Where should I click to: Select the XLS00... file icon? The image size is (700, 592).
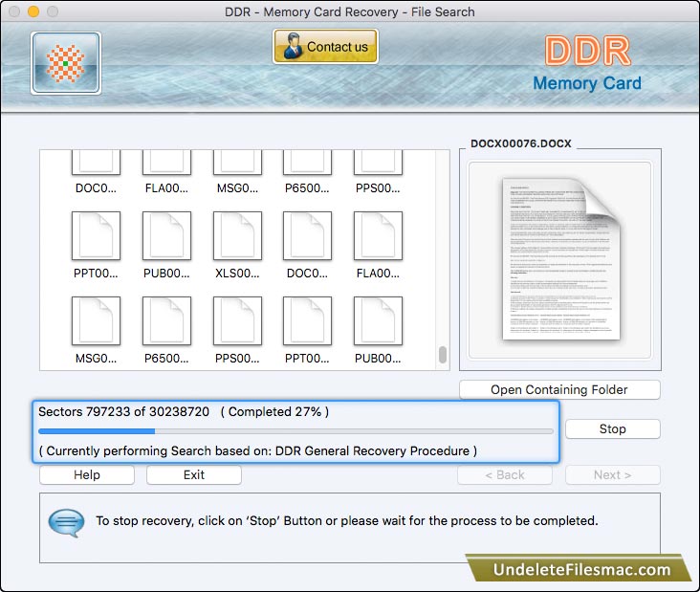click(237, 235)
